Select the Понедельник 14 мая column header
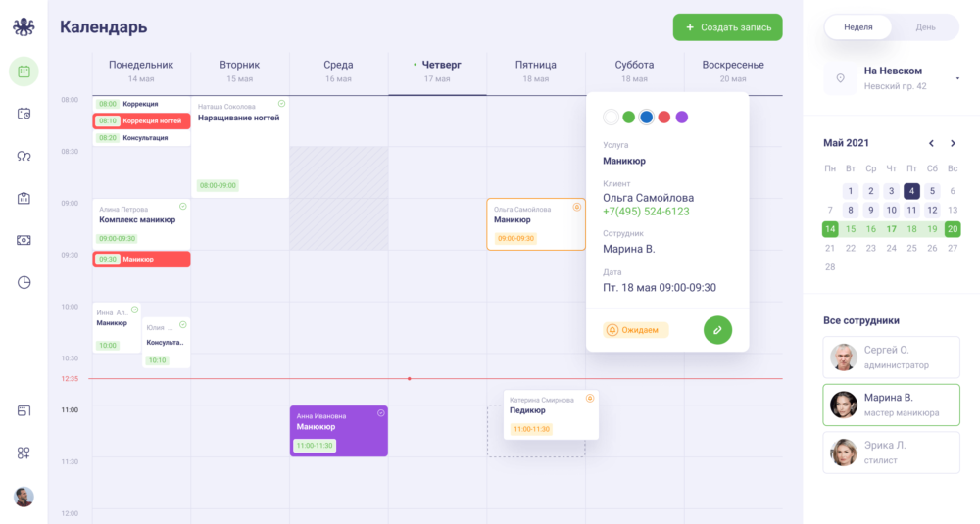 141,71
